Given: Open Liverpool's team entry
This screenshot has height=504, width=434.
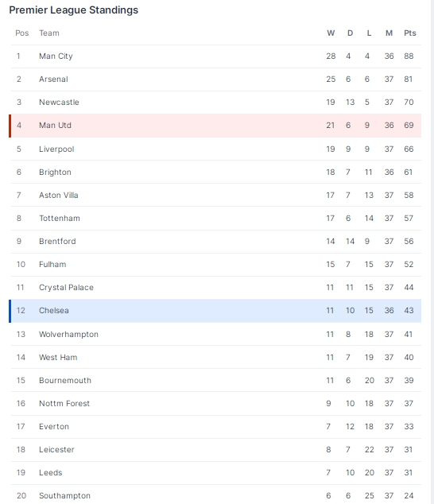Looking at the screenshot, I should point(56,149).
